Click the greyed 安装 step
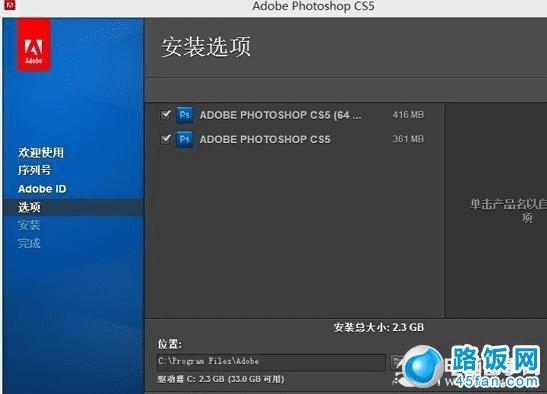Viewport: 547px width, 394px height. click(29, 225)
